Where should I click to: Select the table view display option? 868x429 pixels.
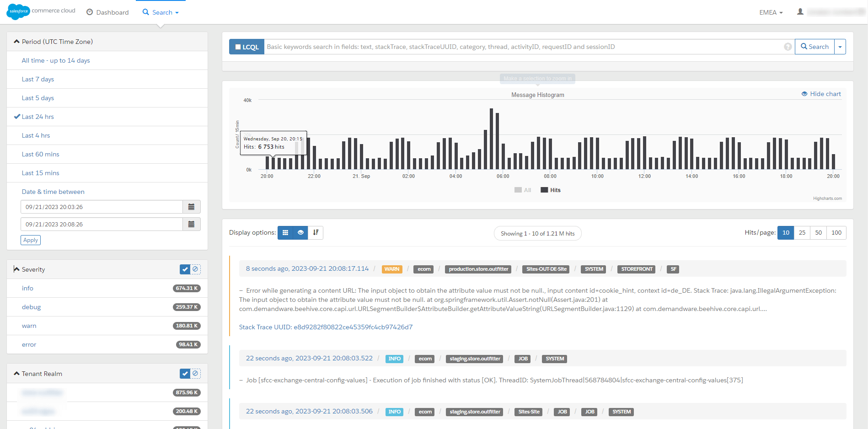pyautogui.click(x=285, y=232)
